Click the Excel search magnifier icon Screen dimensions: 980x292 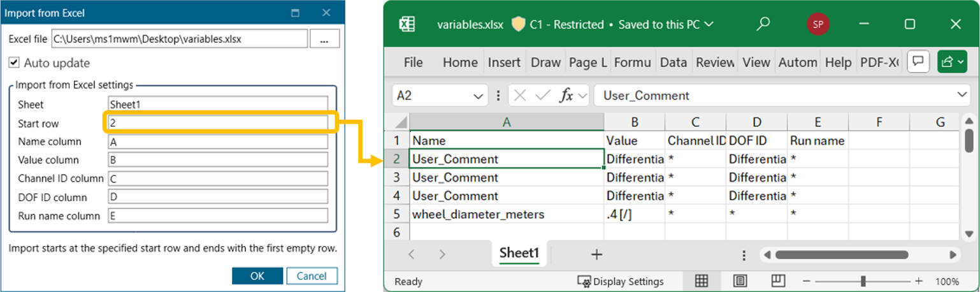(763, 24)
